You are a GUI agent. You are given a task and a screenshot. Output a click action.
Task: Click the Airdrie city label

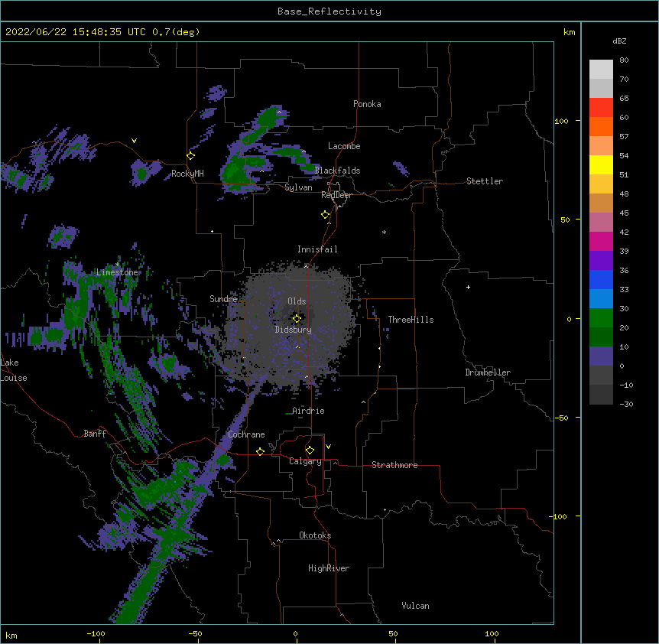308,411
